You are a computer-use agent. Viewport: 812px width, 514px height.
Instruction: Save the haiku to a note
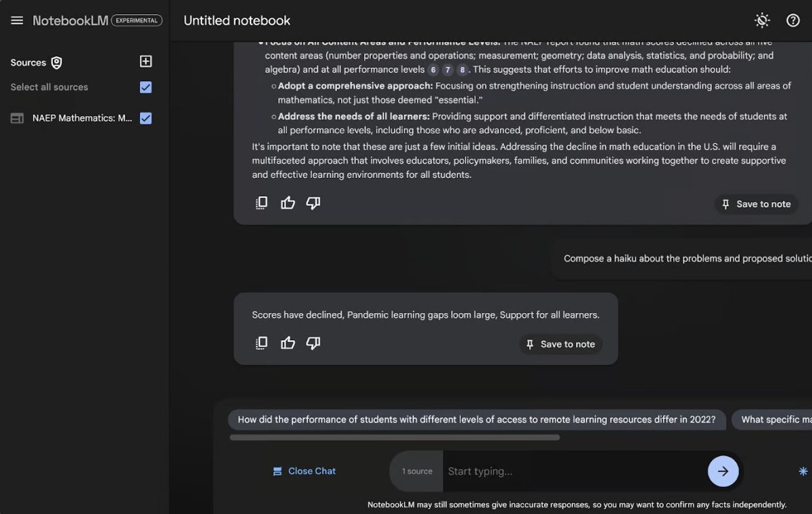560,344
